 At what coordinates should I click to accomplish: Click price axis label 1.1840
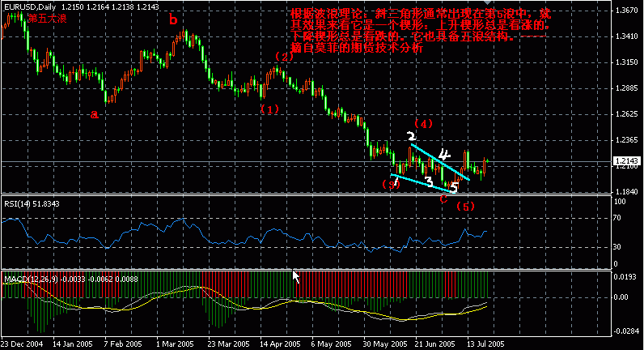627,192
